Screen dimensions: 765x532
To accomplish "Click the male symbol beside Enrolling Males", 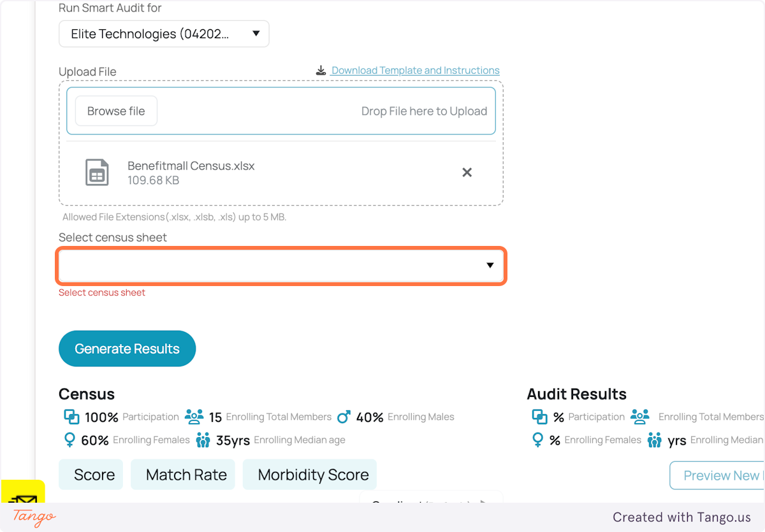I will coord(344,416).
